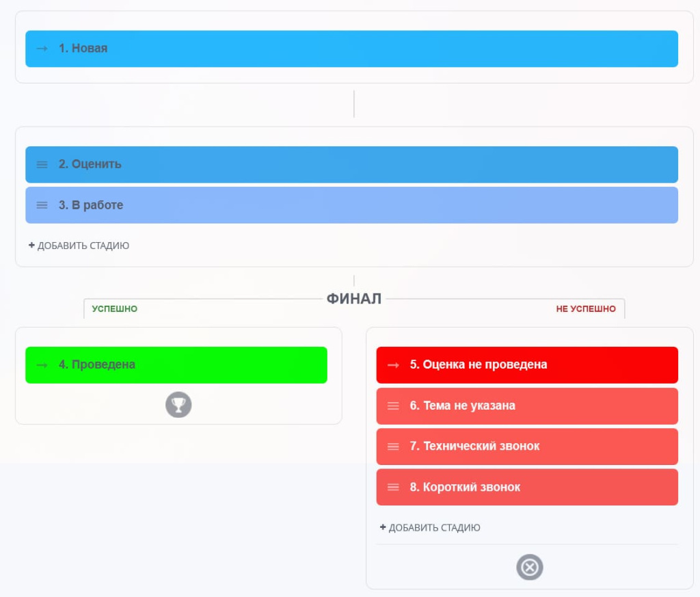This screenshot has width=700, height=597.
Task: Select the blue Новая stage bar
Action: (x=351, y=49)
